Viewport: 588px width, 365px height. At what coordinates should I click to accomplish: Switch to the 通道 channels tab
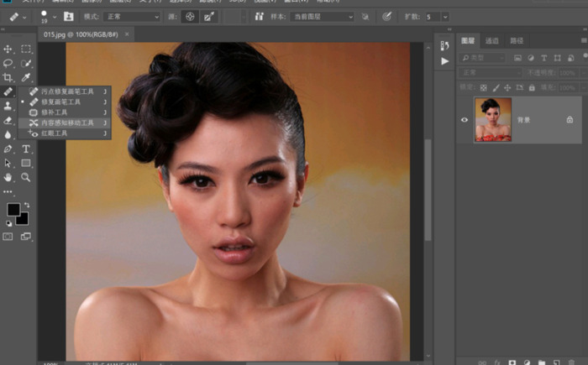pyautogui.click(x=492, y=40)
